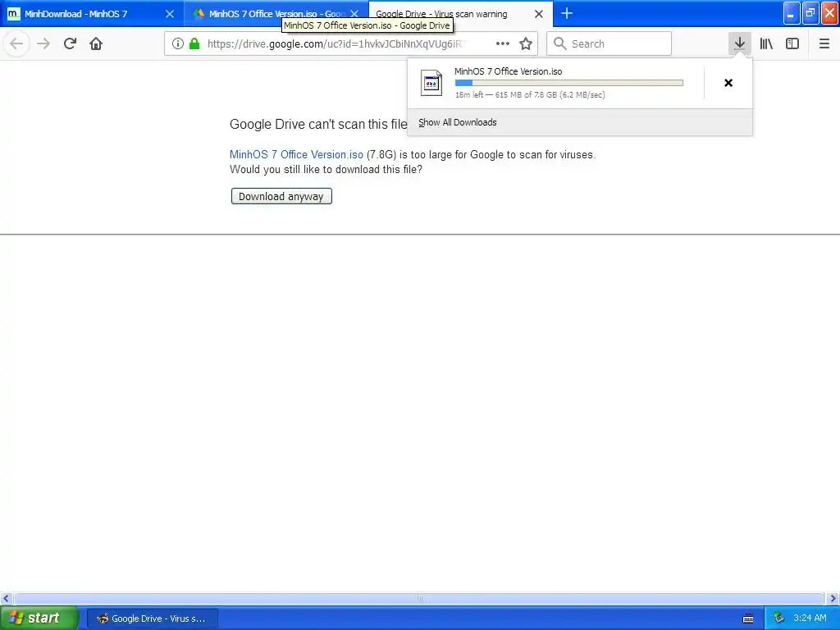840x630 pixels.
Task: Click the safely remove hardware tray icon
Action: 778,619
